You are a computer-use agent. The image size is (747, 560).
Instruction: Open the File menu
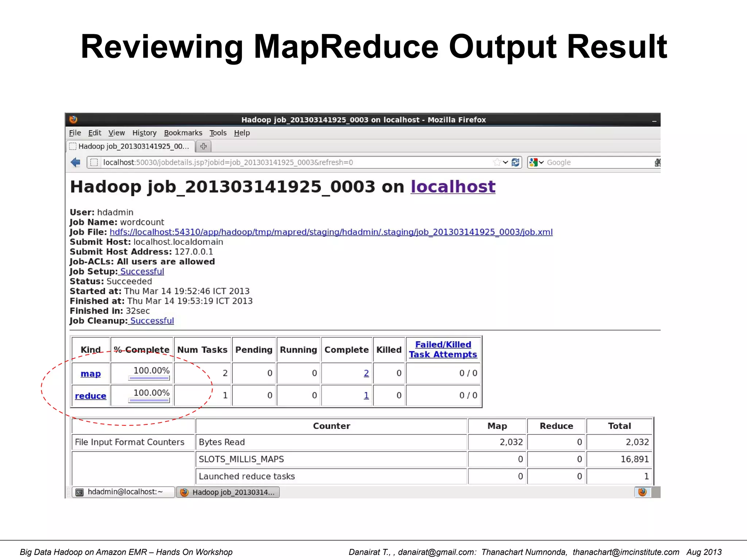click(75, 133)
